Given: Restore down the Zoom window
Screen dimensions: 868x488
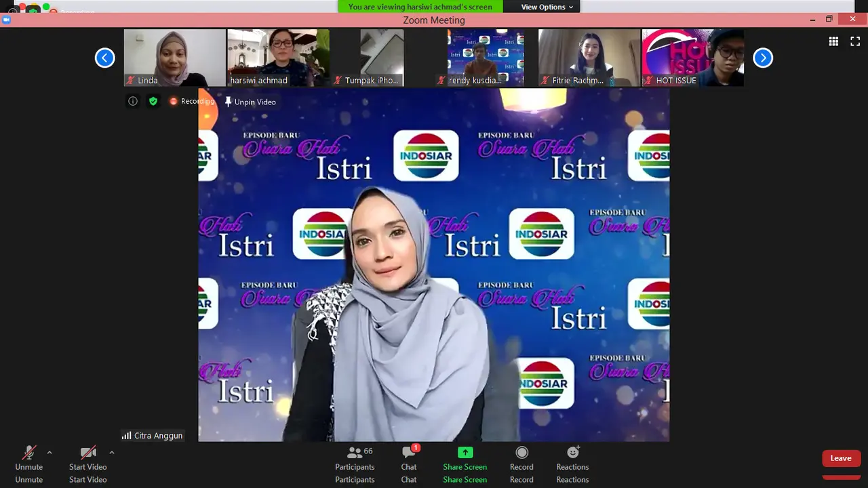Looking at the screenshot, I should coord(829,20).
